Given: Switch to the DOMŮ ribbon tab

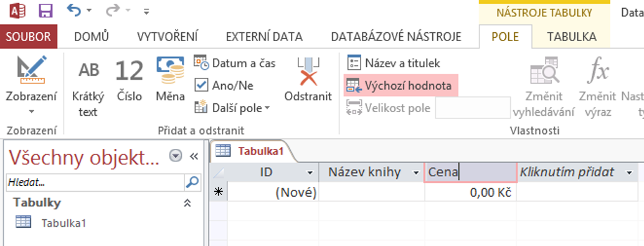Looking at the screenshot, I should click(x=92, y=37).
